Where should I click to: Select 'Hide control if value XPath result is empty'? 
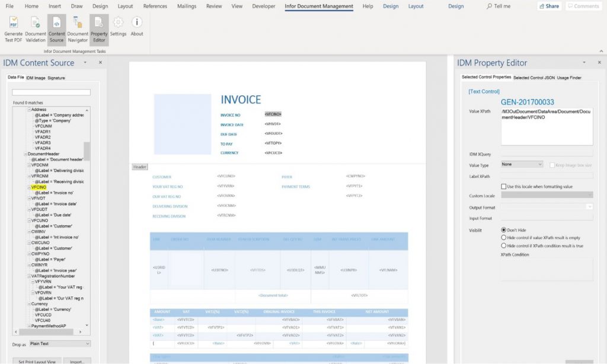pos(504,238)
